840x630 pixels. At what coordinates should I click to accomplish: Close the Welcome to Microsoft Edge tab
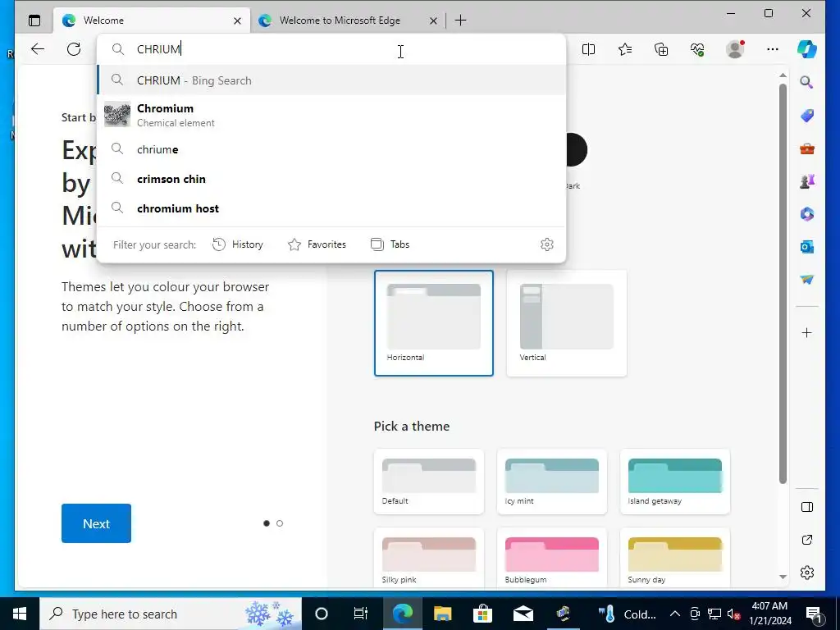click(x=433, y=21)
